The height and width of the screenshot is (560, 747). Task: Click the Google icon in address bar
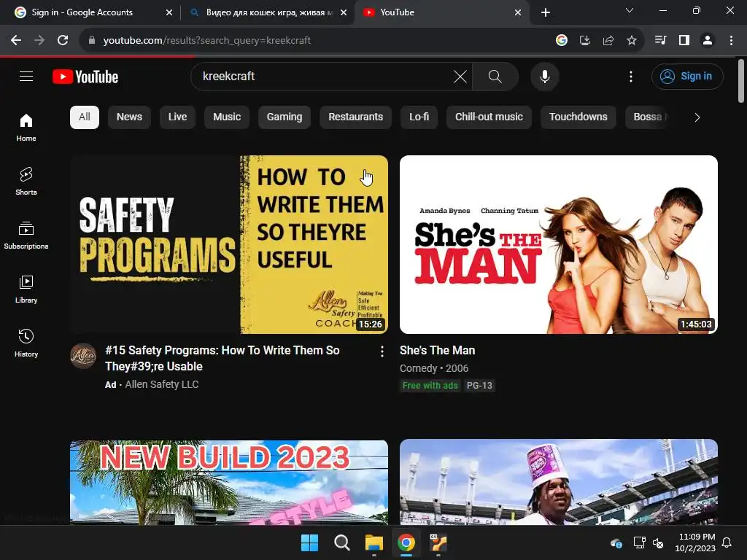(x=561, y=41)
